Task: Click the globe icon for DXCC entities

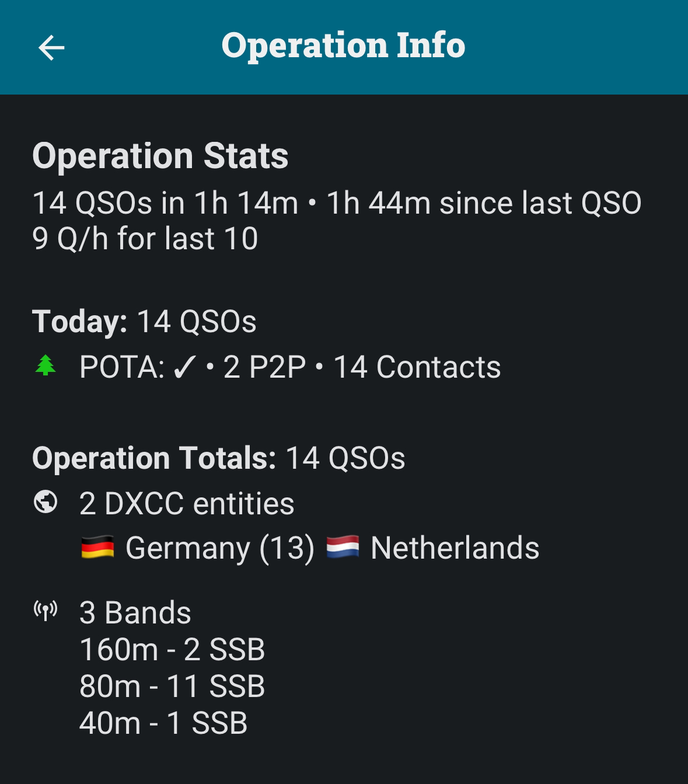Action: point(46,502)
